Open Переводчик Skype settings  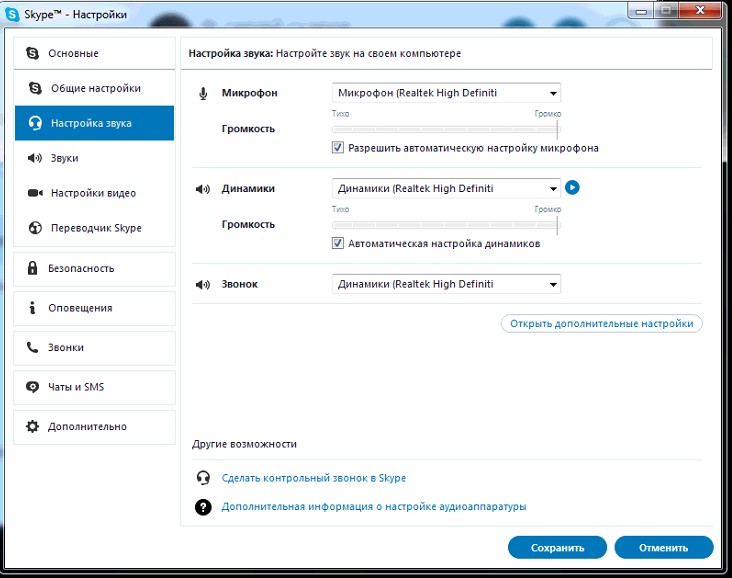[94, 228]
